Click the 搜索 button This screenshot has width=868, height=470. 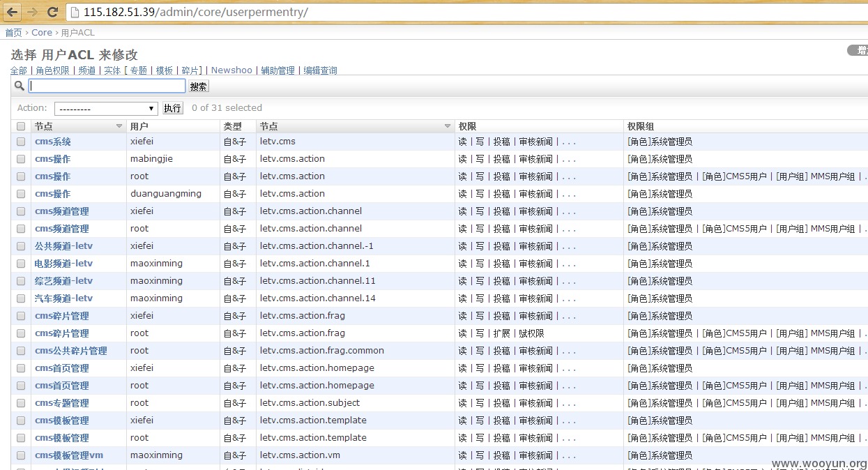199,86
